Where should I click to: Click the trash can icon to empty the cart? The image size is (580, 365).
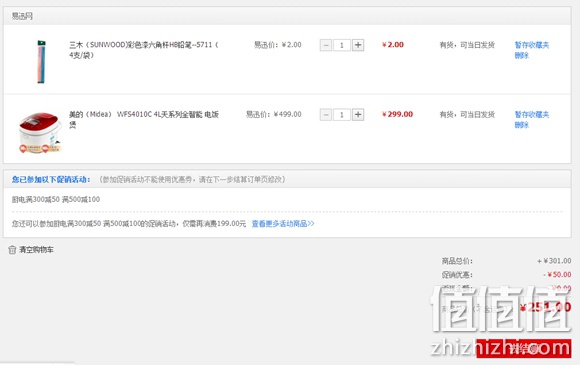[x=12, y=250]
